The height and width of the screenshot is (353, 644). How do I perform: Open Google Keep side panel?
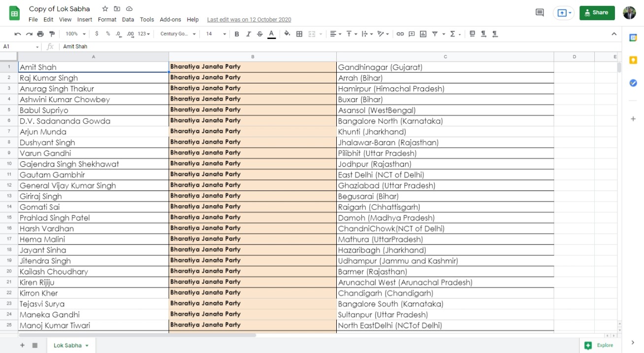(x=633, y=60)
